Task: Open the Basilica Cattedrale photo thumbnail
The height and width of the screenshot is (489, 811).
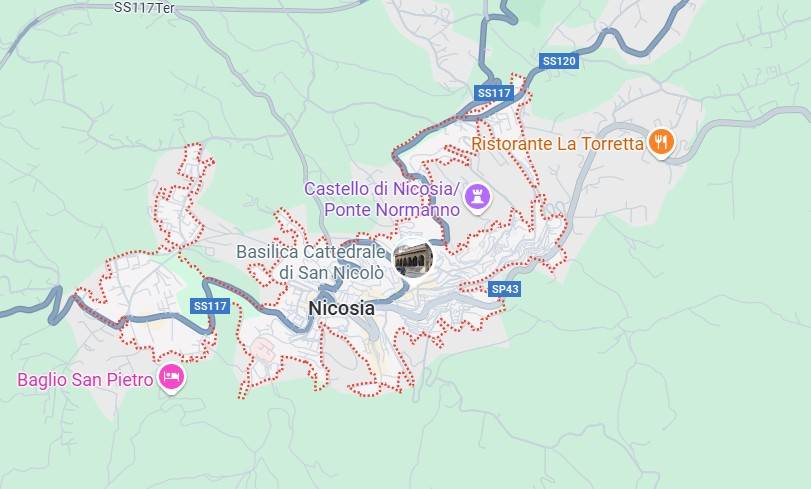Action: [x=413, y=260]
